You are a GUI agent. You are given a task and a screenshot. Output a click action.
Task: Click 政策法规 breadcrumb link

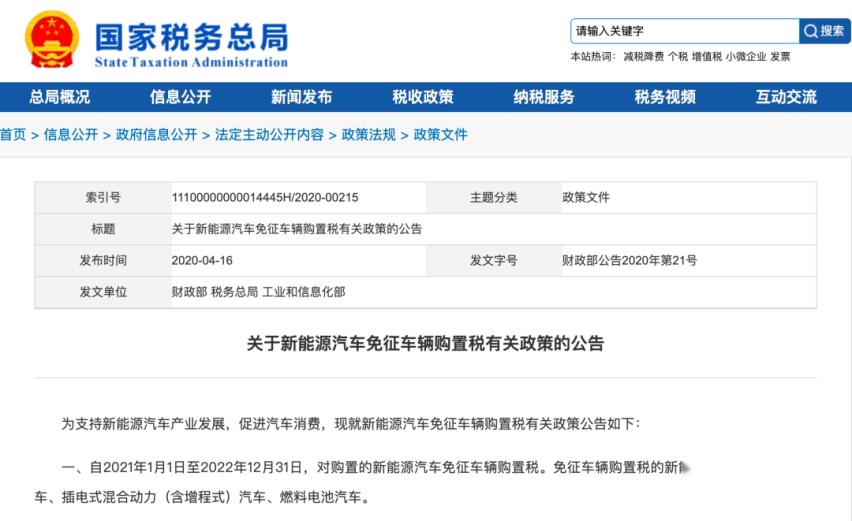click(x=368, y=134)
